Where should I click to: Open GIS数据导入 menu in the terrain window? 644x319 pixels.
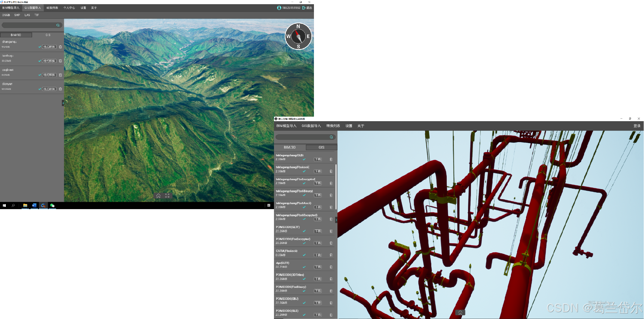[x=33, y=8]
